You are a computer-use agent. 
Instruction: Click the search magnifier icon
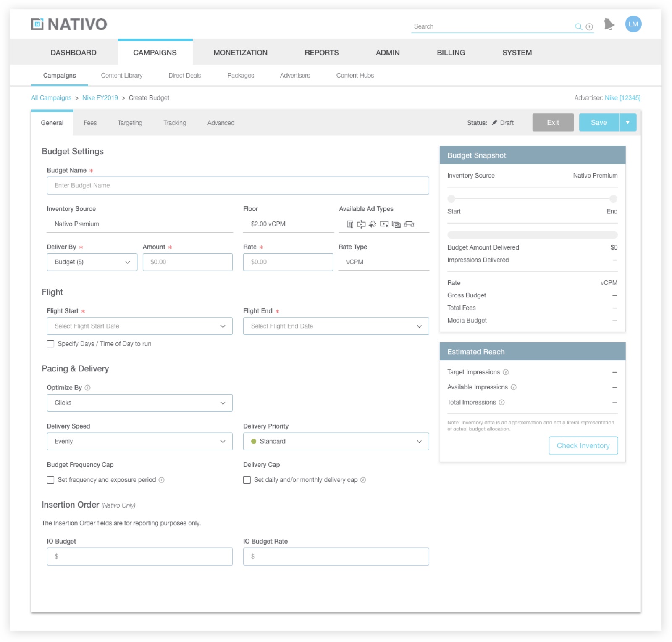pyautogui.click(x=578, y=26)
